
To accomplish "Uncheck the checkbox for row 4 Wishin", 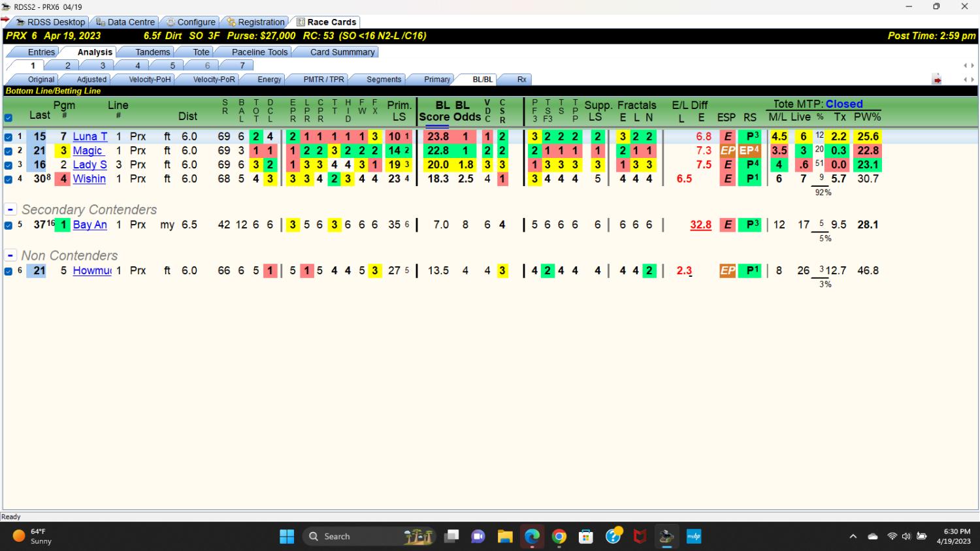I will (8, 180).
